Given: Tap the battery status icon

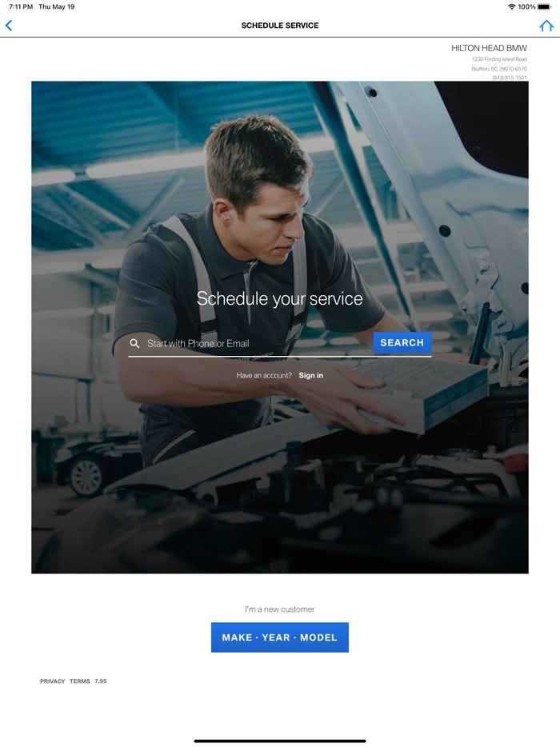Looking at the screenshot, I should pyautogui.click(x=544, y=6).
